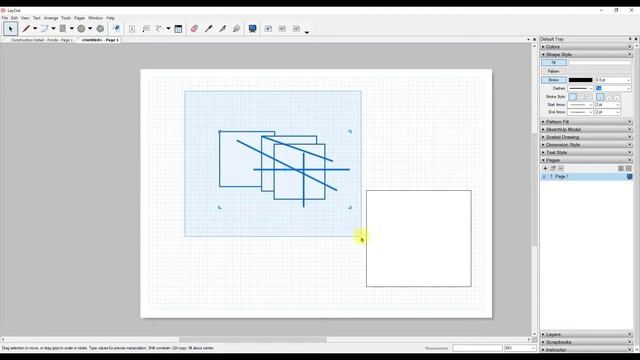Go to Previous Page via toolbar
This screenshot has height=360, width=640.
point(282,29)
